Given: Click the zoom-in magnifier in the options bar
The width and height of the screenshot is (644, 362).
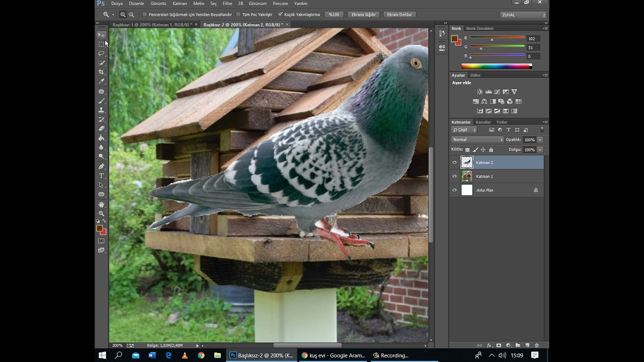Looking at the screenshot, I should pyautogui.click(x=123, y=15).
